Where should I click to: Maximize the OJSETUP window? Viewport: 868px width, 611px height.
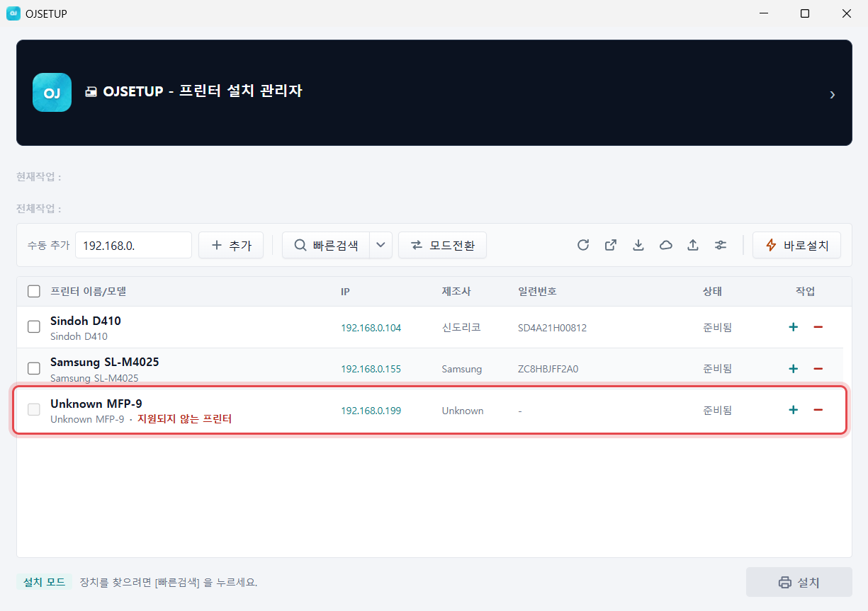coord(805,13)
